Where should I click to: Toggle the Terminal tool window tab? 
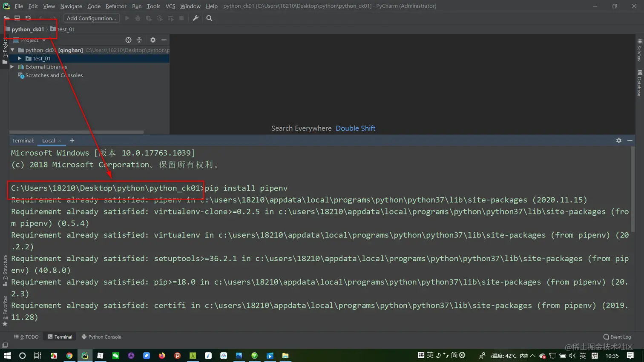tap(60, 337)
